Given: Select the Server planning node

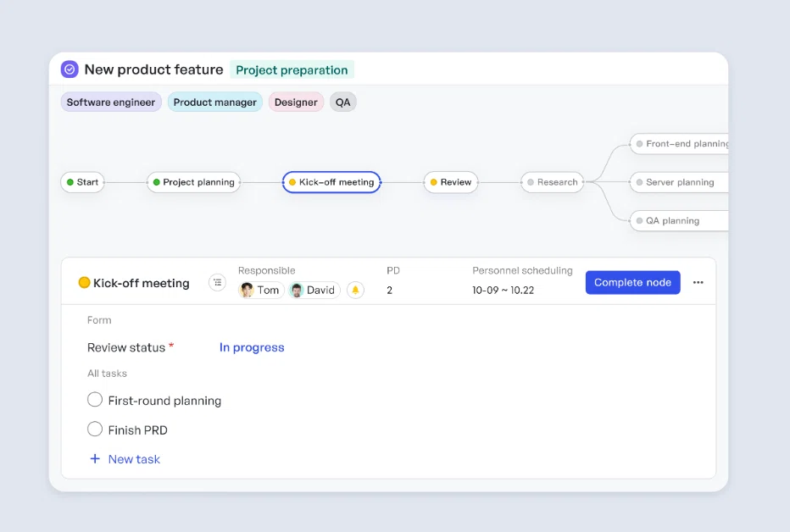Looking at the screenshot, I should click(x=679, y=182).
